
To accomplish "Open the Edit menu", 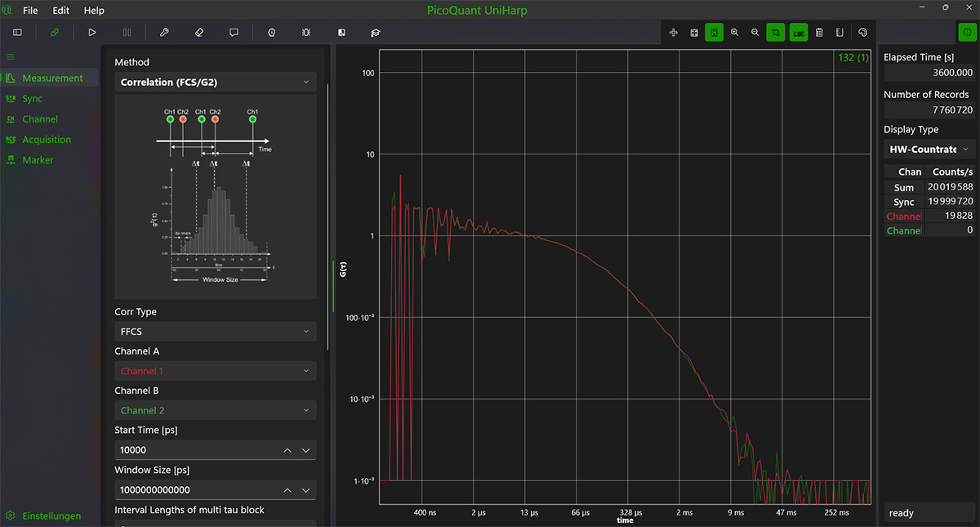I will (61, 11).
